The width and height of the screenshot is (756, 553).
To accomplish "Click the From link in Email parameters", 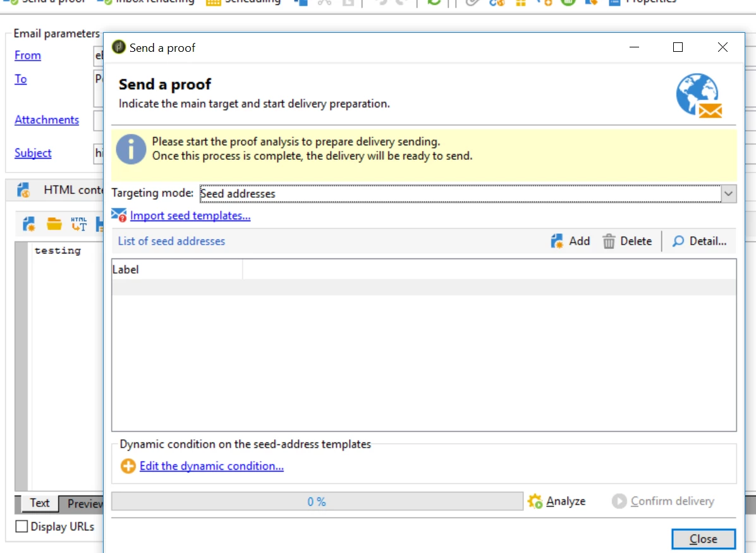I will pos(27,56).
